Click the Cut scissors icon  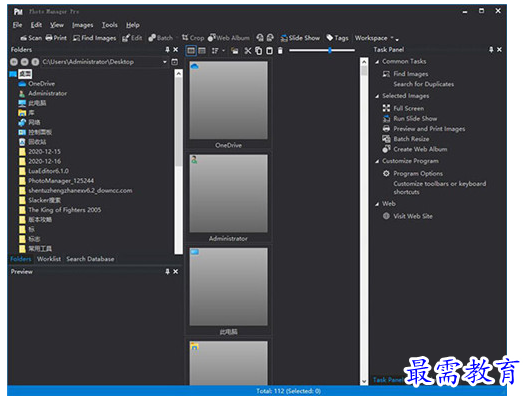(x=248, y=51)
